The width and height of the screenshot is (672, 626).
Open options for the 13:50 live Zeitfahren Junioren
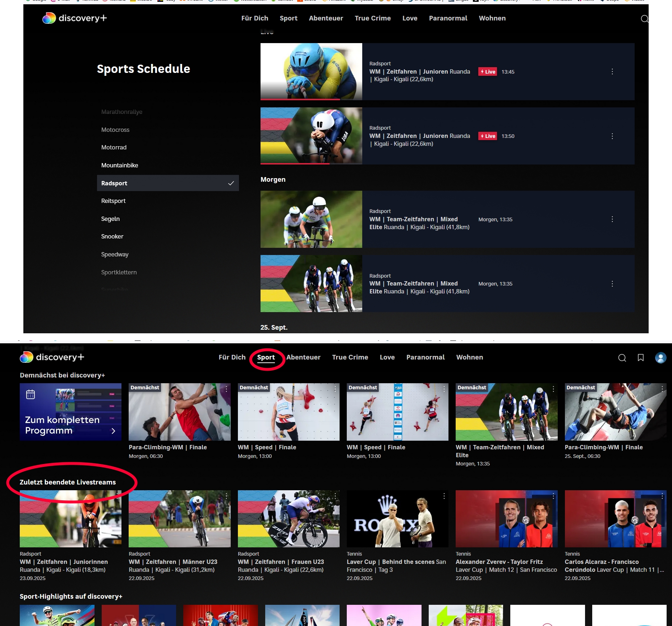(612, 136)
